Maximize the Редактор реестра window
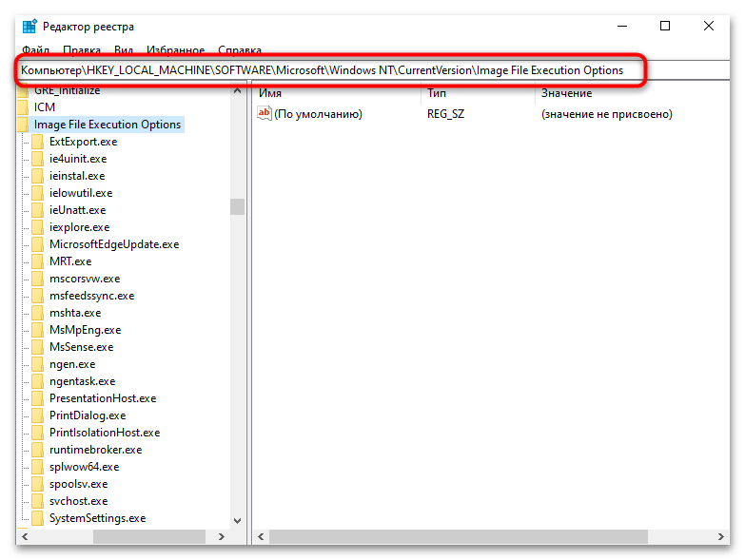The width and height of the screenshot is (745, 560). (x=665, y=26)
